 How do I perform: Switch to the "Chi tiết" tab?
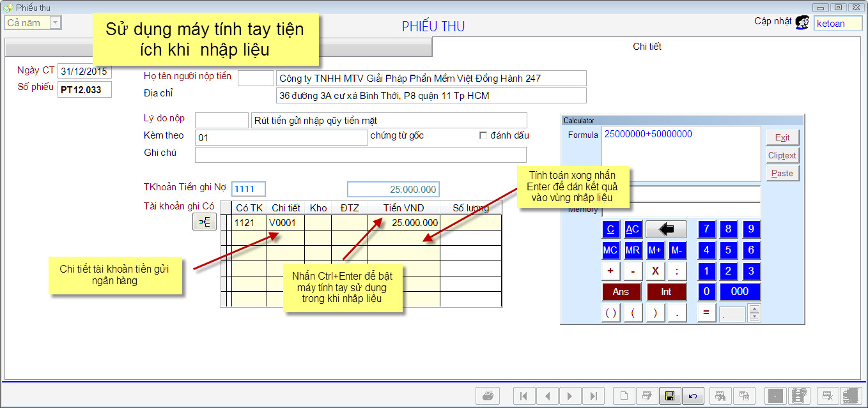pyautogui.click(x=647, y=47)
